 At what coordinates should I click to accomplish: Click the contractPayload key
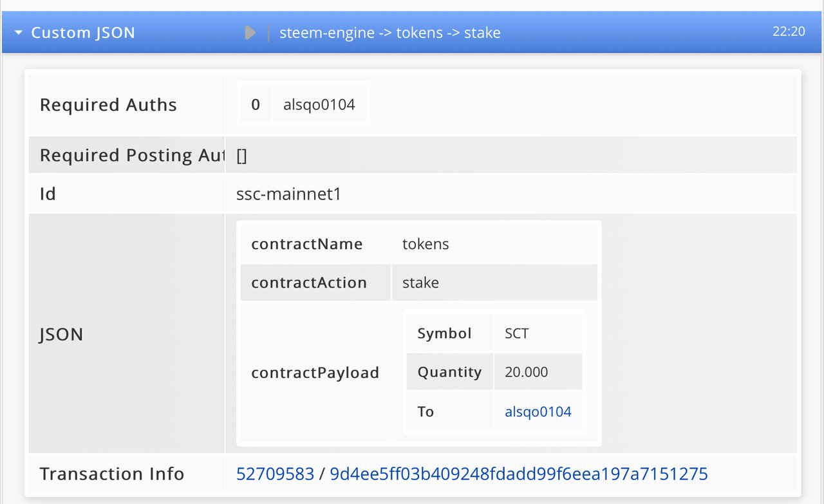coord(315,373)
